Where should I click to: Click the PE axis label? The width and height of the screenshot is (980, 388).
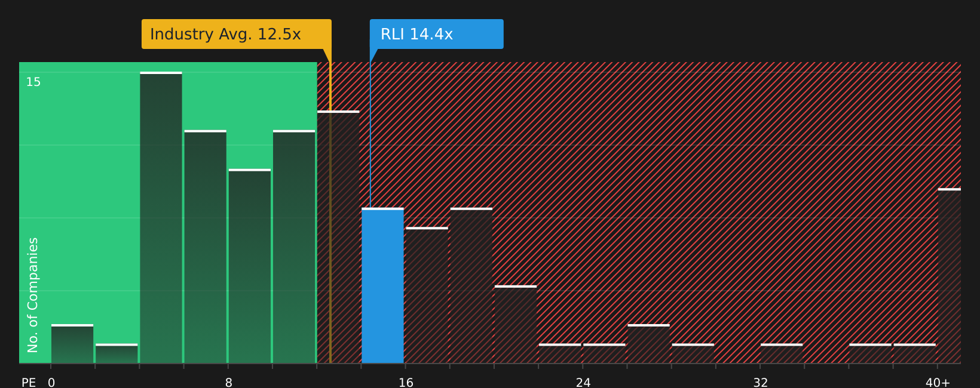[x=29, y=383]
